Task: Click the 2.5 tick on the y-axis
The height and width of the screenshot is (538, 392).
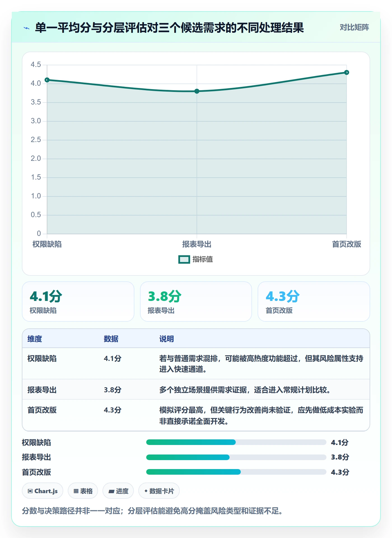Action: tap(36, 140)
